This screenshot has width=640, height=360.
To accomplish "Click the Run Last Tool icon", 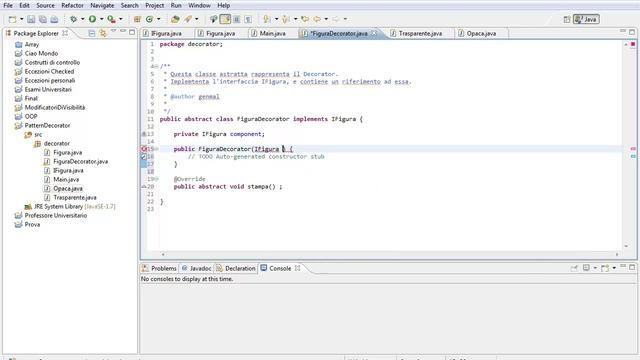I will 111,19.
